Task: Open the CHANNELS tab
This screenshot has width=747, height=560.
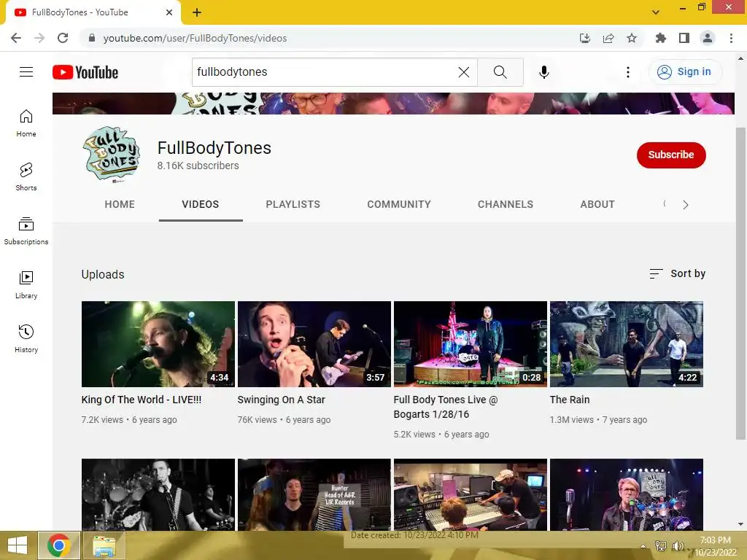Action: pyautogui.click(x=506, y=204)
